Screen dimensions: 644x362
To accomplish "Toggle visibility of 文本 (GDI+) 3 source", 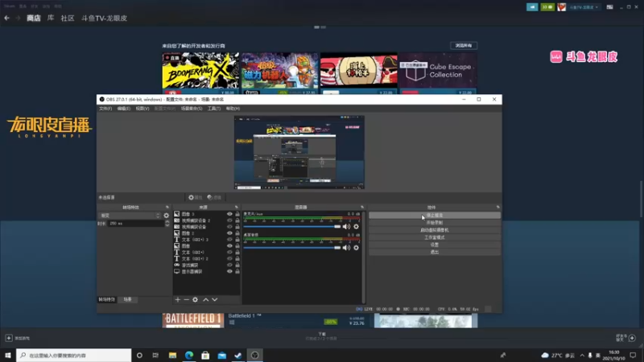I will coord(229,239).
